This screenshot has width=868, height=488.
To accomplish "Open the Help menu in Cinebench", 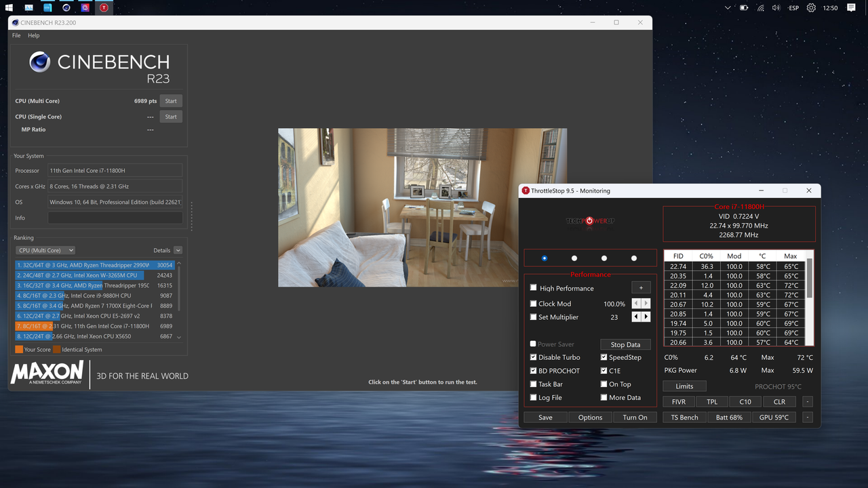I will [x=33, y=35].
